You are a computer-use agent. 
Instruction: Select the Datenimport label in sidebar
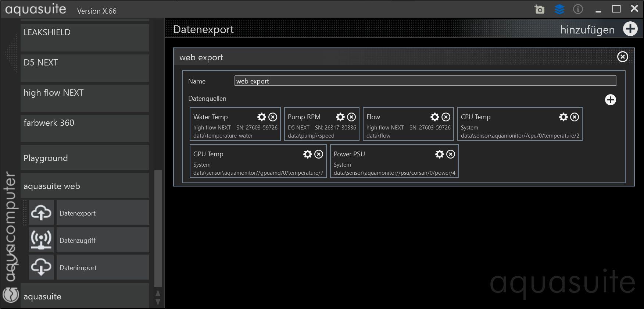(78, 268)
